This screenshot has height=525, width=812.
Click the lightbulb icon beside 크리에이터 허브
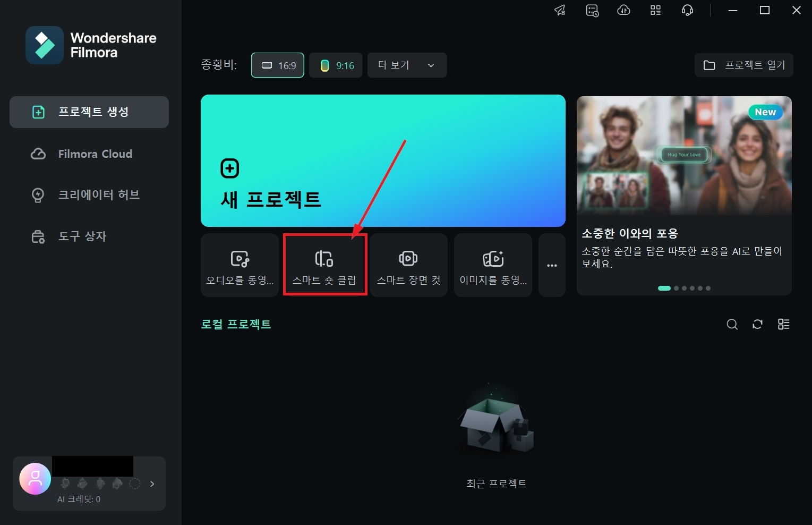(x=38, y=195)
